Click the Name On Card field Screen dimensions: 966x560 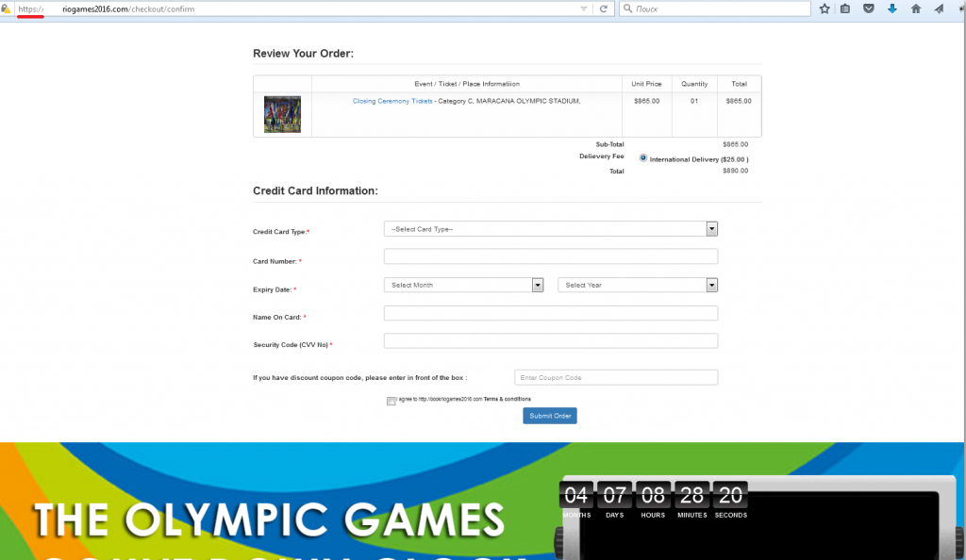551,313
